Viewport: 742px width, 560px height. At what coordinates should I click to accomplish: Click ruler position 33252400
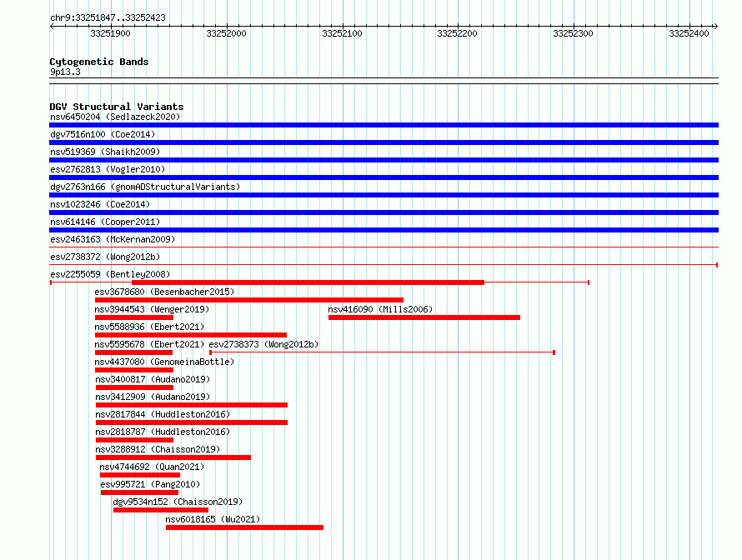point(689,33)
